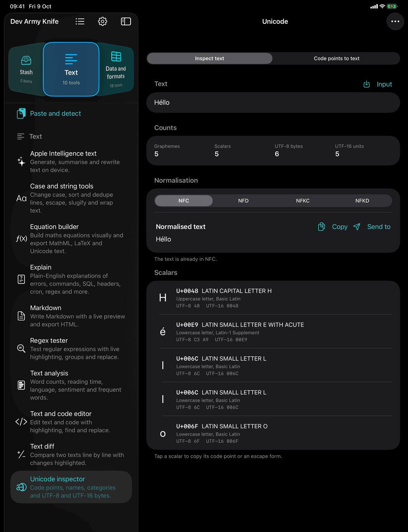Select the Text category card

coord(71,69)
